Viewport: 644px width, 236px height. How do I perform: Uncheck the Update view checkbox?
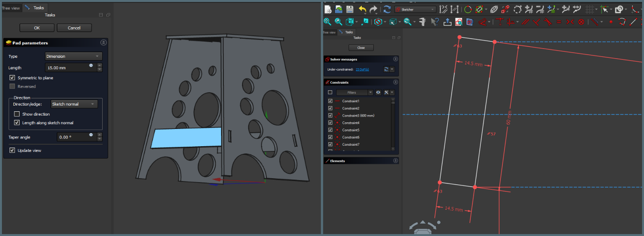(x=12, y=150)
